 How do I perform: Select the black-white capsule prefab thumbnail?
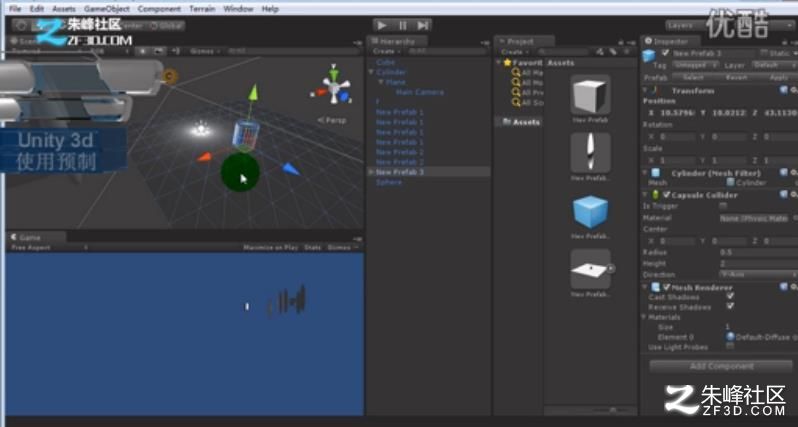590,153
